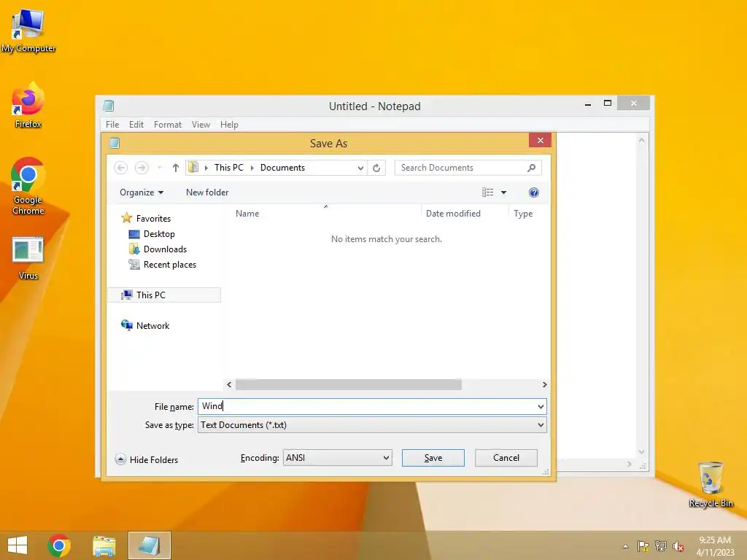Open Notepad's Edit menu

tap(136, 124)
